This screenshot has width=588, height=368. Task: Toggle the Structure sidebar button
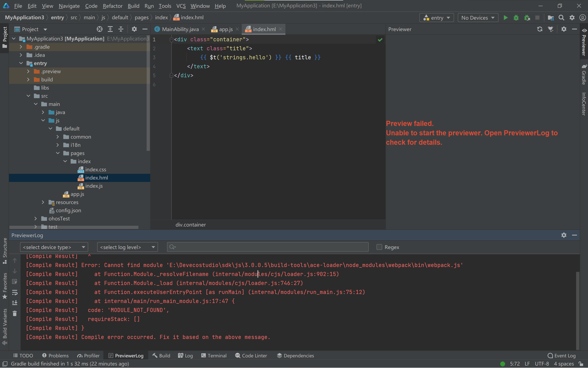[5, 251]
